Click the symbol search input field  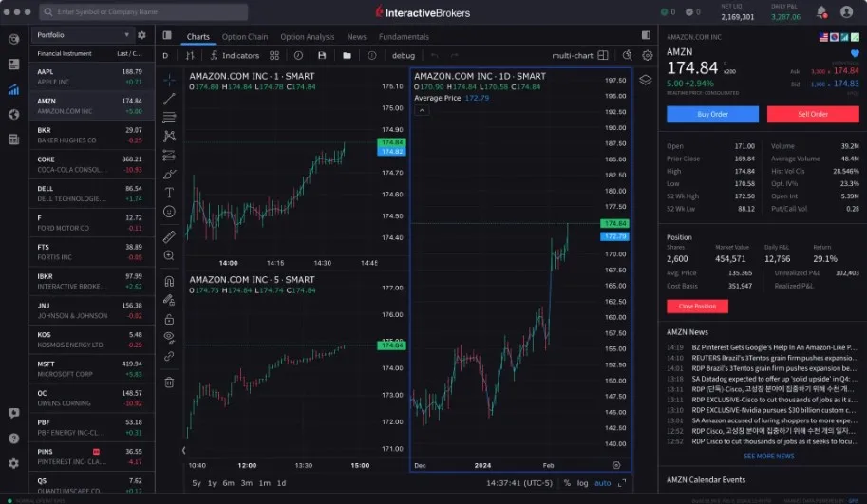(x=144, y=12)
